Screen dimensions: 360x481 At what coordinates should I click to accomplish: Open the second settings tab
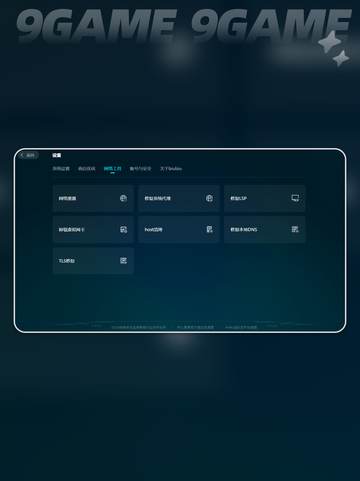tap(87, 169)
